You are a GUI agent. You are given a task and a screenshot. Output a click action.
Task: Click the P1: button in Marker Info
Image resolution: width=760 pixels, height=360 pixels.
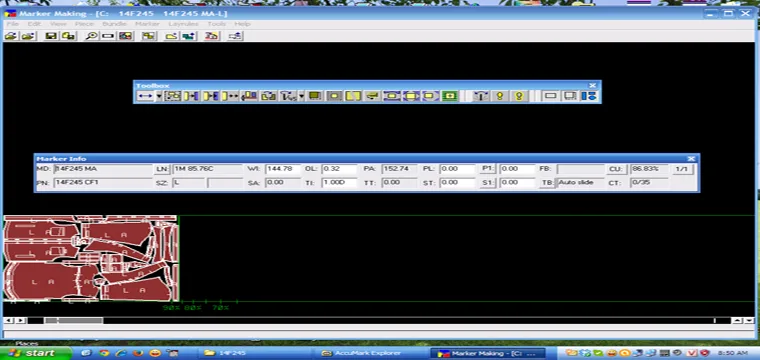pos(488,169)
